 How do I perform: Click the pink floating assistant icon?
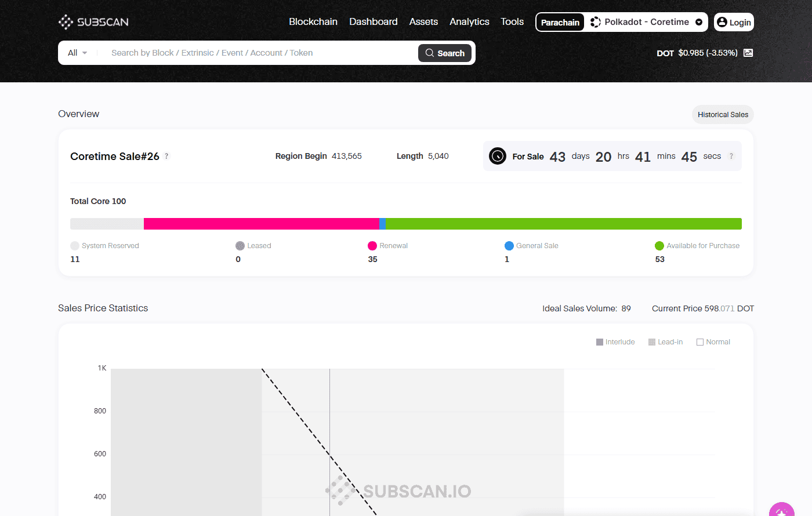click(x=781, y=510)
